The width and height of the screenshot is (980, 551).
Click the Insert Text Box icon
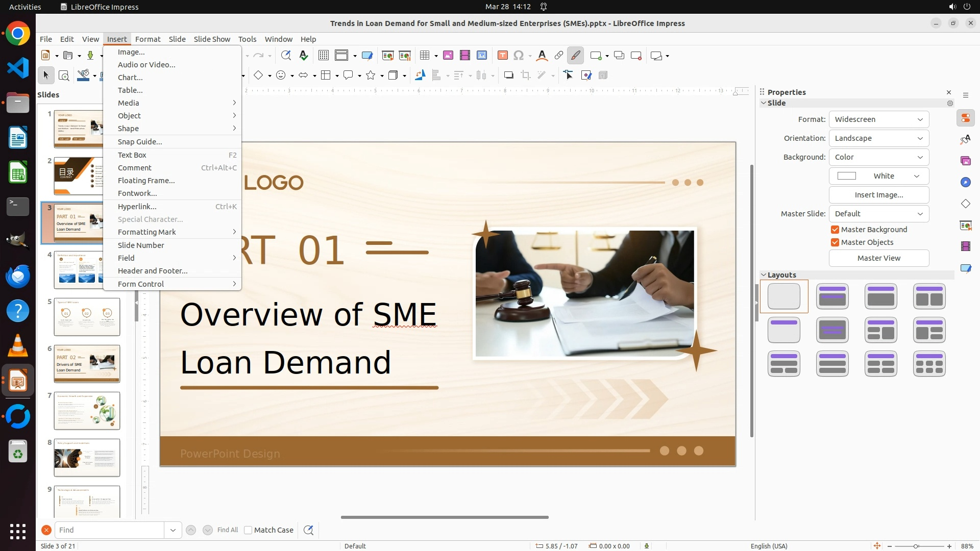502,56
